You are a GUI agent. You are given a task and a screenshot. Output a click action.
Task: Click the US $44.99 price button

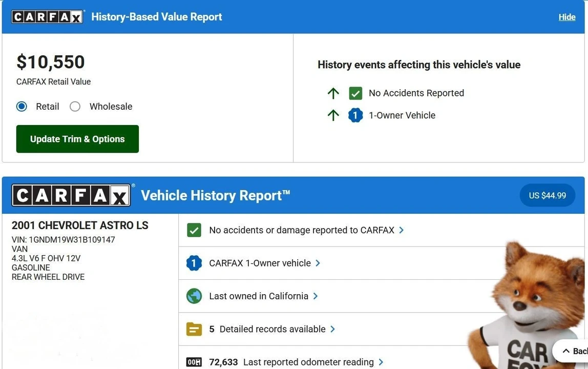(x=547, y=195)
